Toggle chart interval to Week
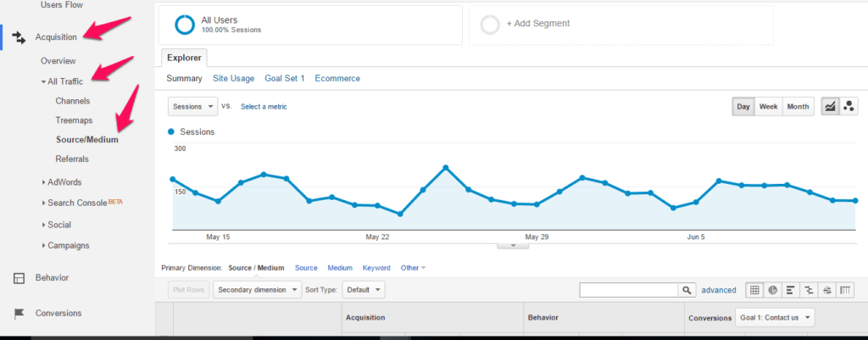The image size is (868, 340). [x=768, y=107]
